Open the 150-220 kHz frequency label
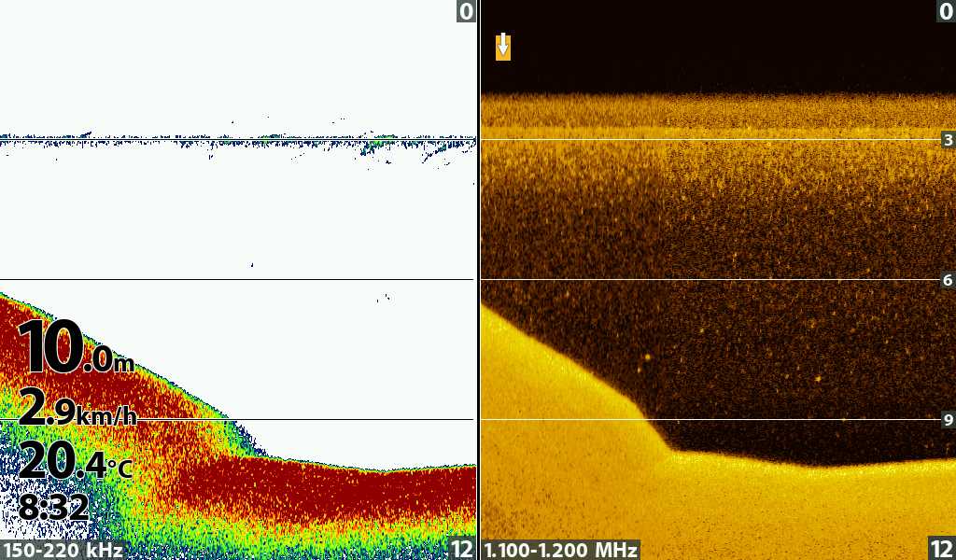This screenshot has height=560, width=956. click(x=63, y=551)
